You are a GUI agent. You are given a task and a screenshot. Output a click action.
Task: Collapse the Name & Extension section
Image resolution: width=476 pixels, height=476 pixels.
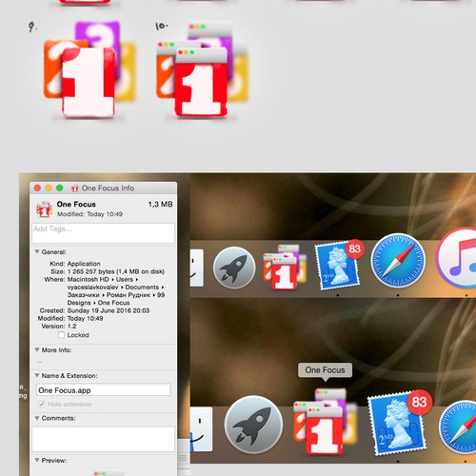point(37,375)
